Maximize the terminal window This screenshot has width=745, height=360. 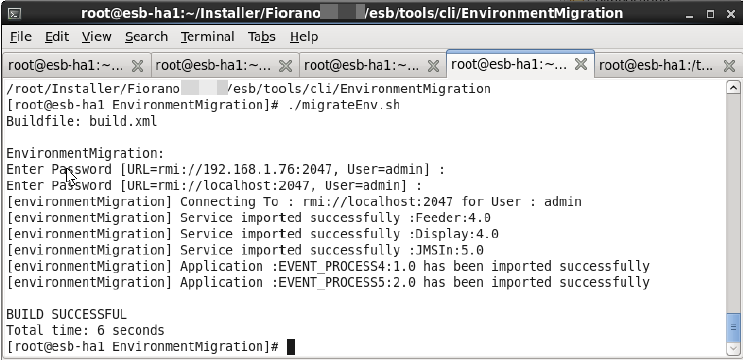coord(710,14)
